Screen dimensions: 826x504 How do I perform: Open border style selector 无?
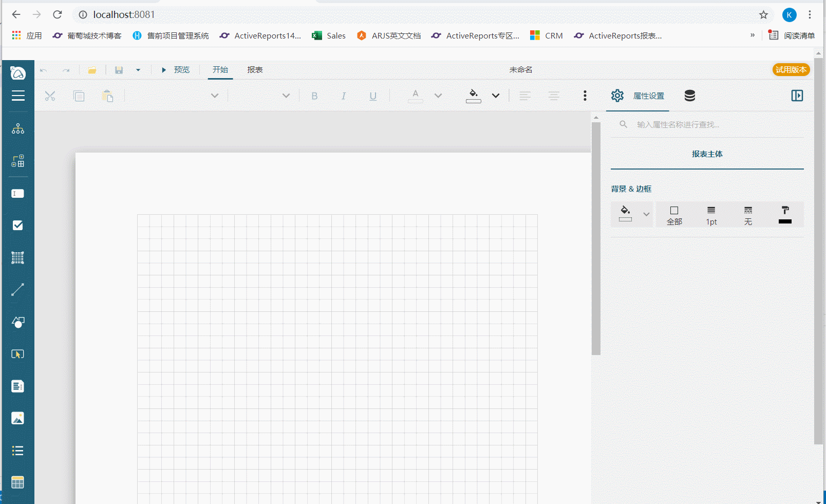click(x=748, y=215)
